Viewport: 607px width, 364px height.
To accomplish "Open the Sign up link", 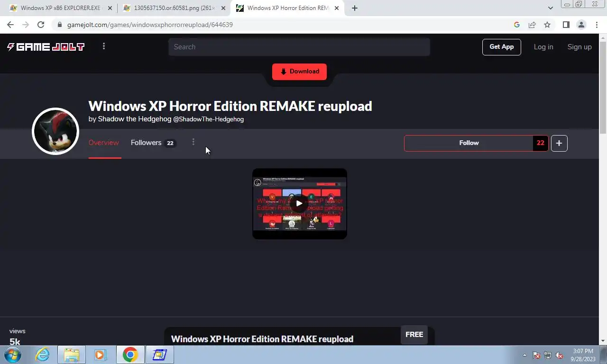I will pos(579,47).
